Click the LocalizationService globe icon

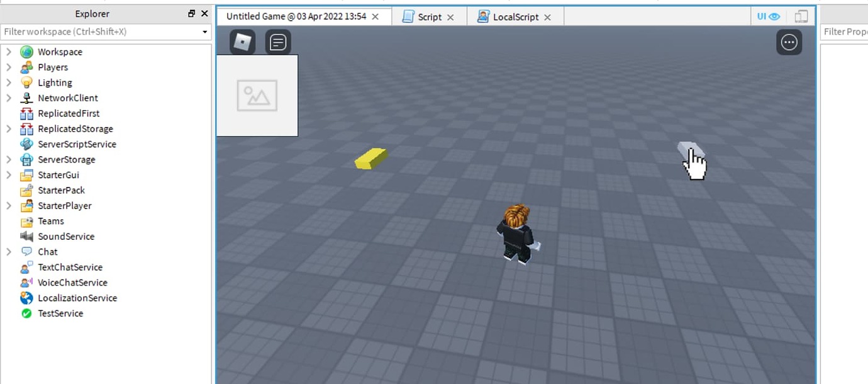tap(26, 298)
